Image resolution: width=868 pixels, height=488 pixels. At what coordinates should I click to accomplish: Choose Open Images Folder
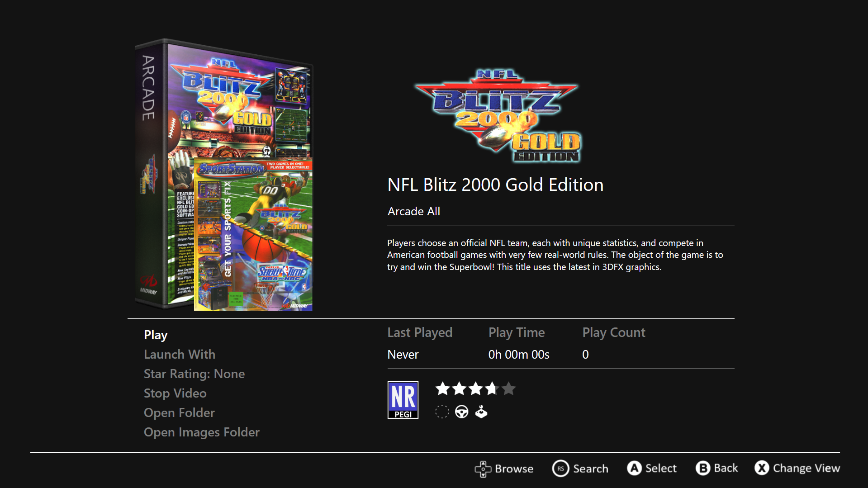pos(202,432)
